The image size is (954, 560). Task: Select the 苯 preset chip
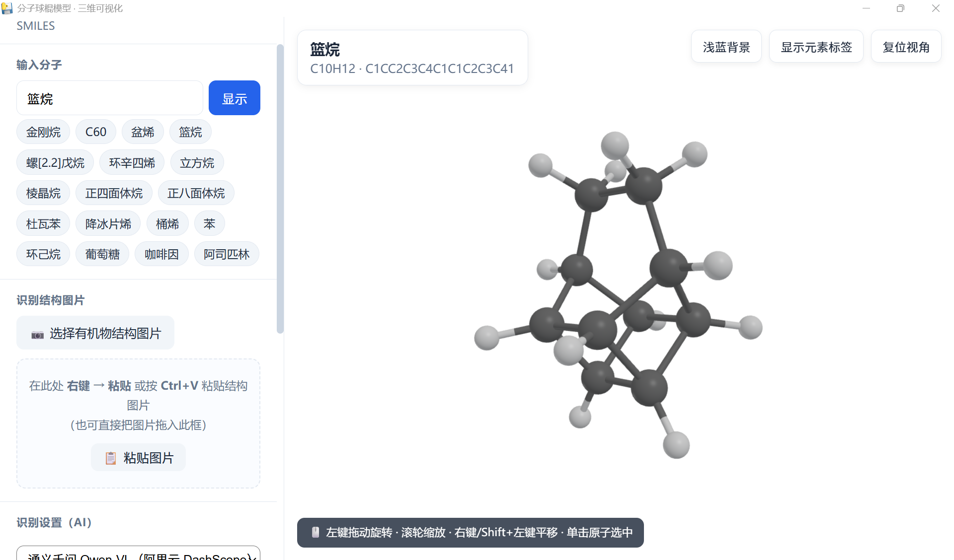point(209,223)
